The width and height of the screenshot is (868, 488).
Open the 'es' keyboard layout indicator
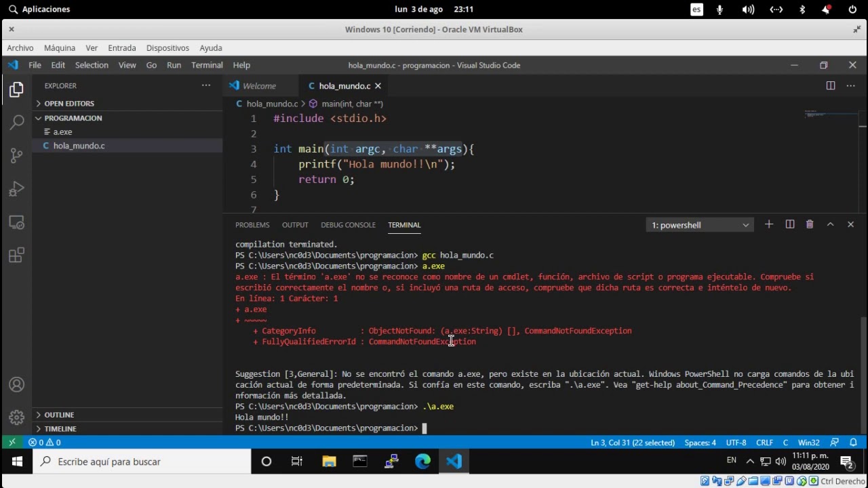click(x=696, y=9)
